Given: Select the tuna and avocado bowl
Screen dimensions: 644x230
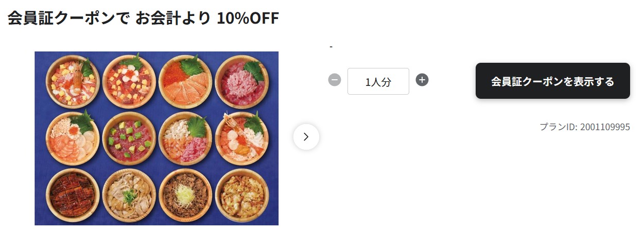Looking at the screenshot, I should [x=129, y=138].
